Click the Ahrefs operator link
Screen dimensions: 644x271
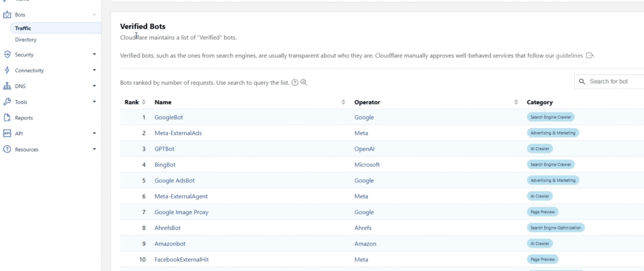(x=363, y=228)
